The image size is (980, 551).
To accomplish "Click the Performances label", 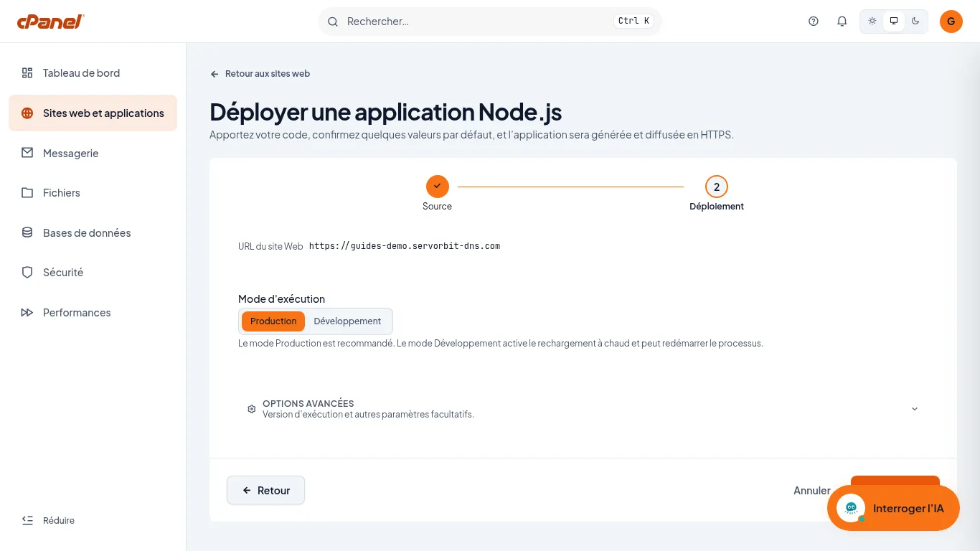I will pos(77,313).
